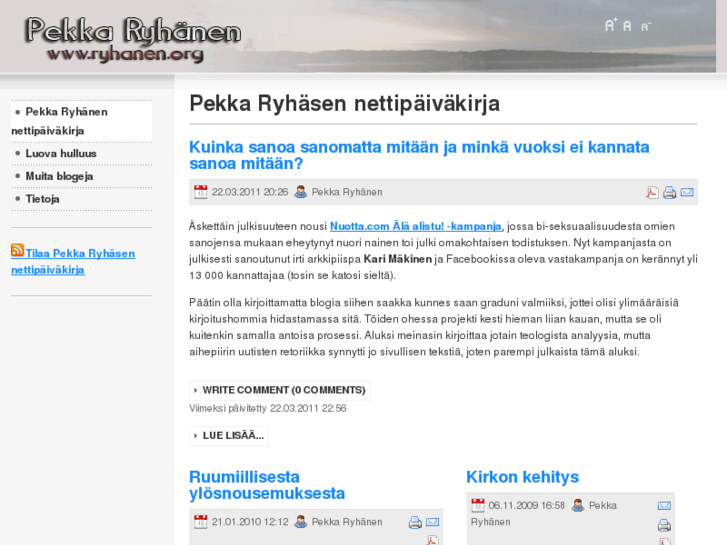The height and width of the screenshot is (545, 727).
Task: Increase font size with A+ button
Action: (x=611, y=25)
